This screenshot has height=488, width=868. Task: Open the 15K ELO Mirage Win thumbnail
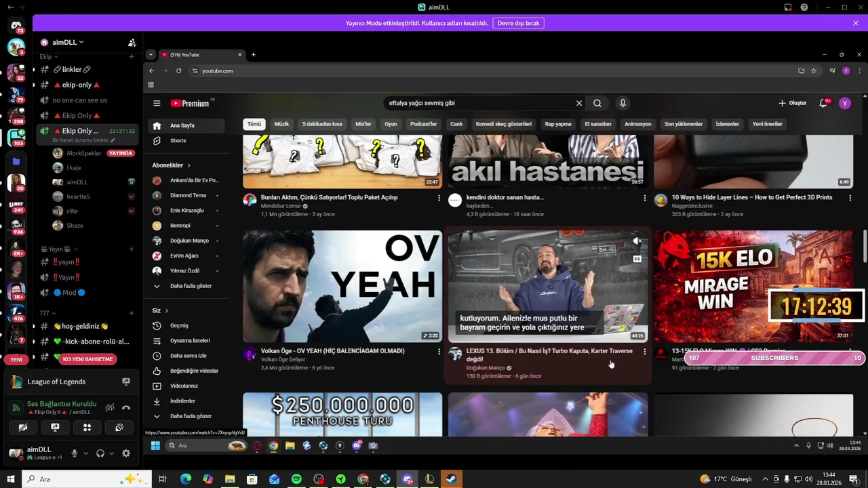pyautogui.click(x=753, y=286)
